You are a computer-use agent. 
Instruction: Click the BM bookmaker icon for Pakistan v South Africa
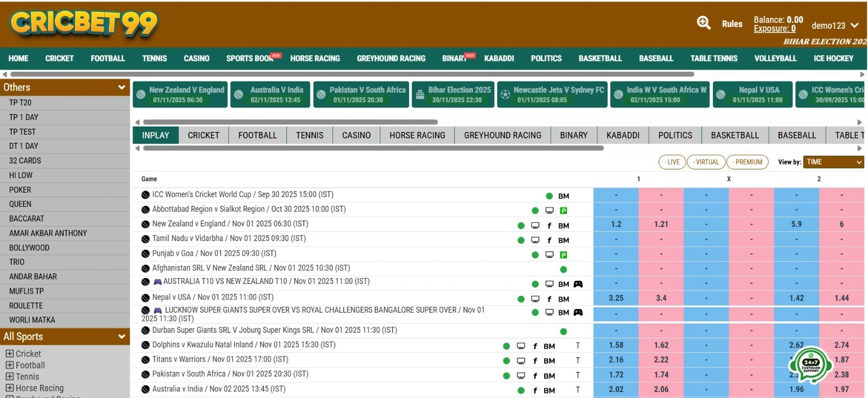point(549,376)
